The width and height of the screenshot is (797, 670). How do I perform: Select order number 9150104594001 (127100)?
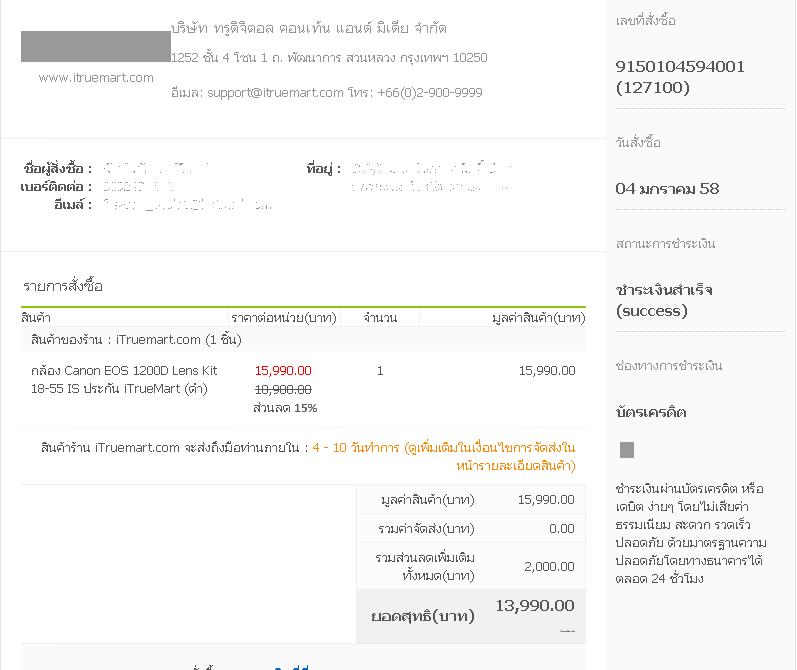coord(680,77)
